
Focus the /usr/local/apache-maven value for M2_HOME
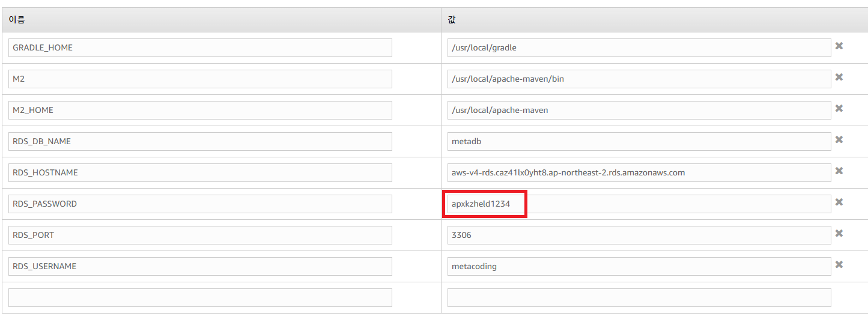pos(639,110)
